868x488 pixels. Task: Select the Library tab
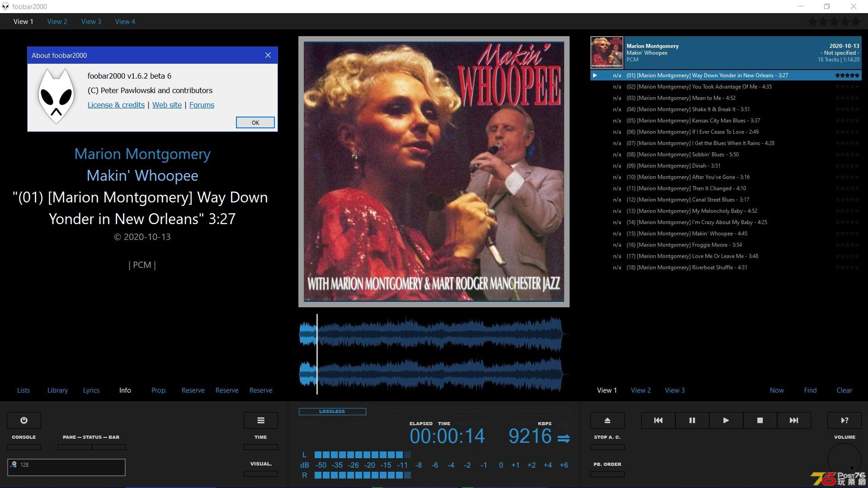pyautogui.click(x=57, y=389)
